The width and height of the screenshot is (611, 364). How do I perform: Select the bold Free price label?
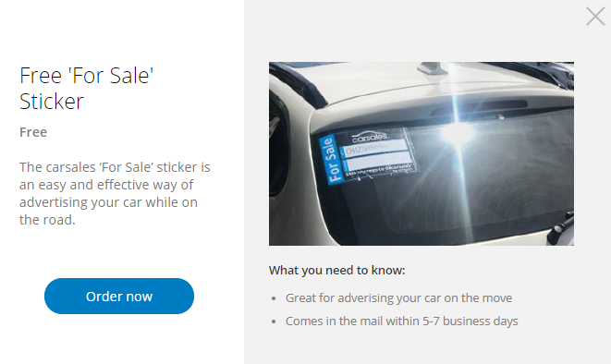pos(33,132)
